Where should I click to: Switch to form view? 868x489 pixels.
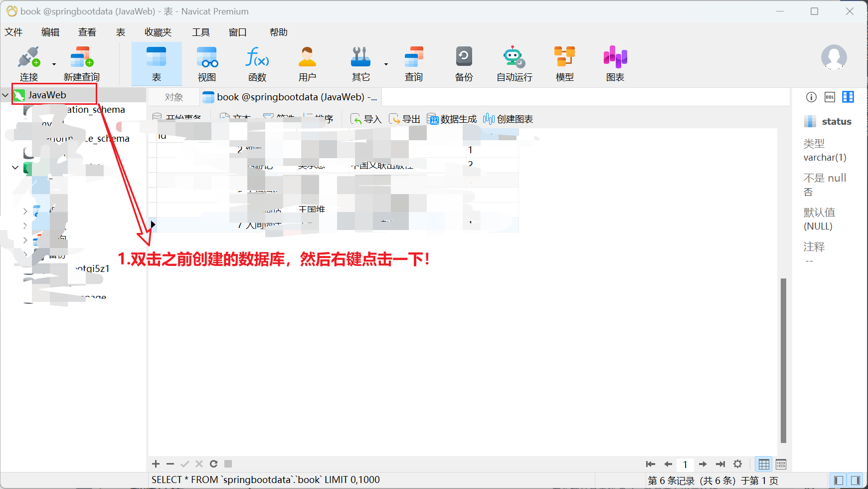pos(781,465)
